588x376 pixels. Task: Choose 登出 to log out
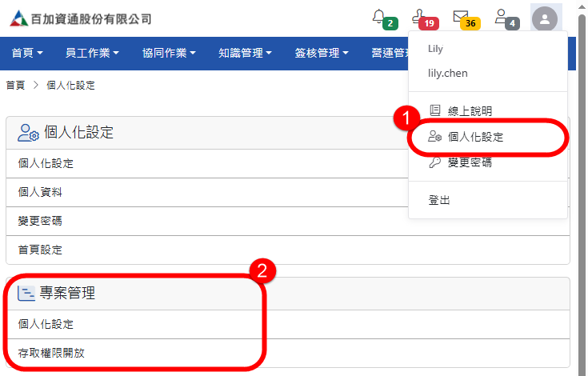(x=487, y=200)
